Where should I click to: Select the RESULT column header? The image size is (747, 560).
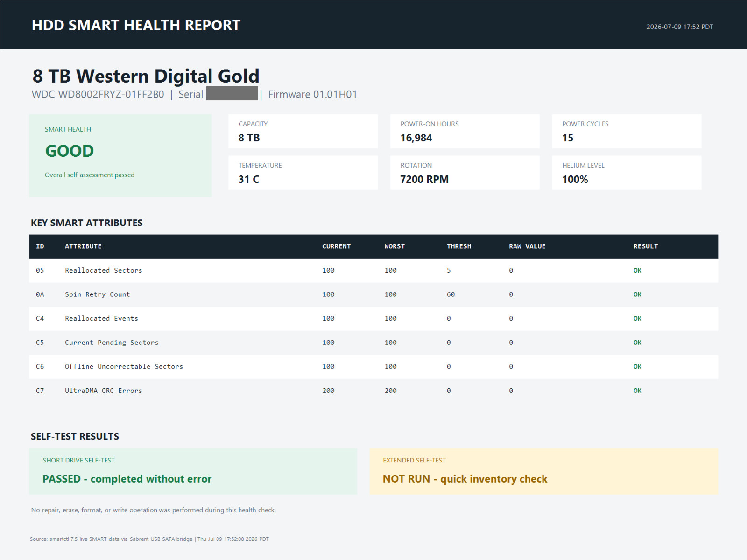pos(645,246)
